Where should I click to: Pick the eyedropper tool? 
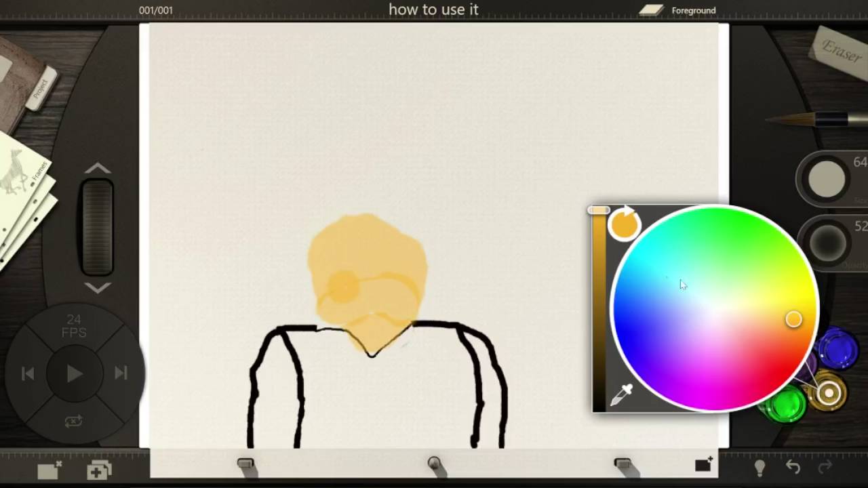pos(622,395)
